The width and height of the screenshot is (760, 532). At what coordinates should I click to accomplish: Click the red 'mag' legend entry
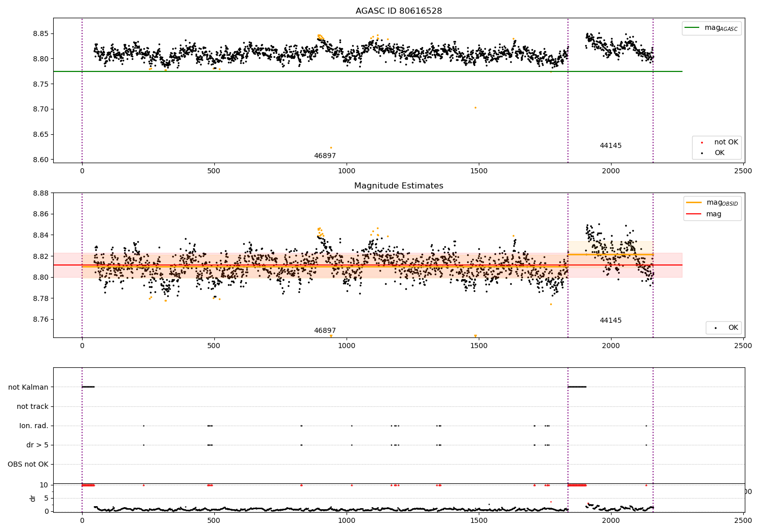pyautogui.click(x=704, y=214)
